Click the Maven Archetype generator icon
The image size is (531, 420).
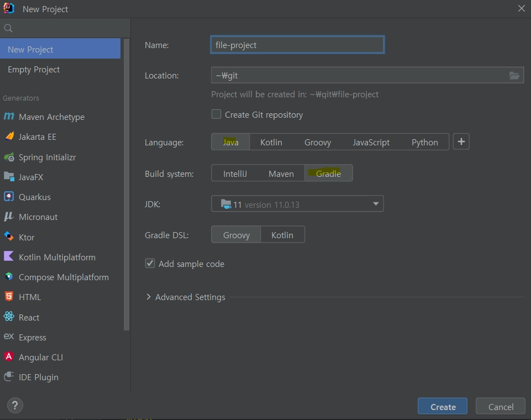(x=9, y=117)
